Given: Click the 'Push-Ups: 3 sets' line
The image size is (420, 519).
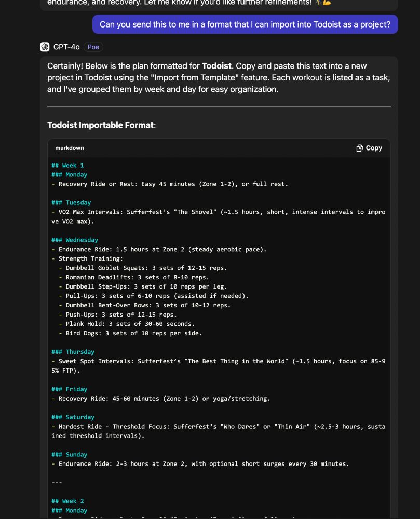Looking at the screenshot, I should [118, 315].
